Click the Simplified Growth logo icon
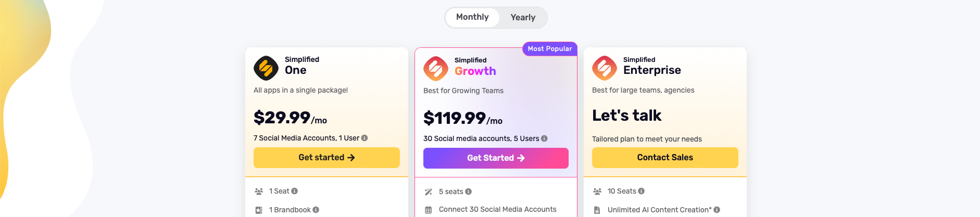This screenshot has width=980, height=217. (436, 69)
